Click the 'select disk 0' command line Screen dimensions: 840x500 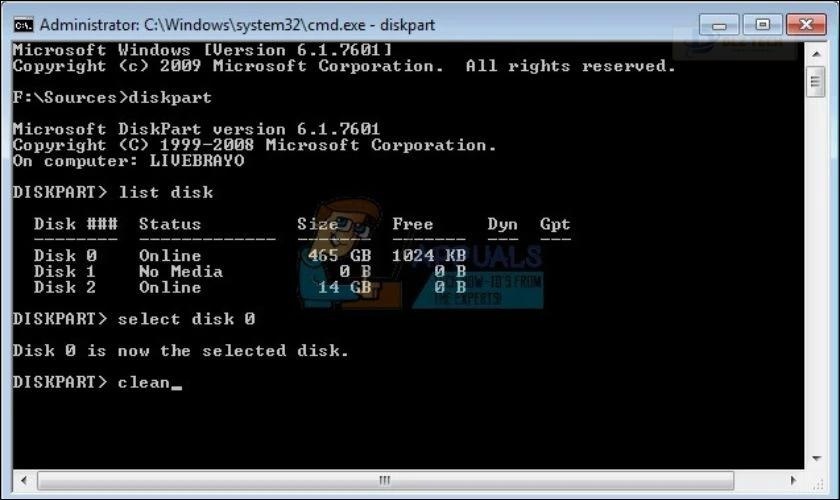186,319
